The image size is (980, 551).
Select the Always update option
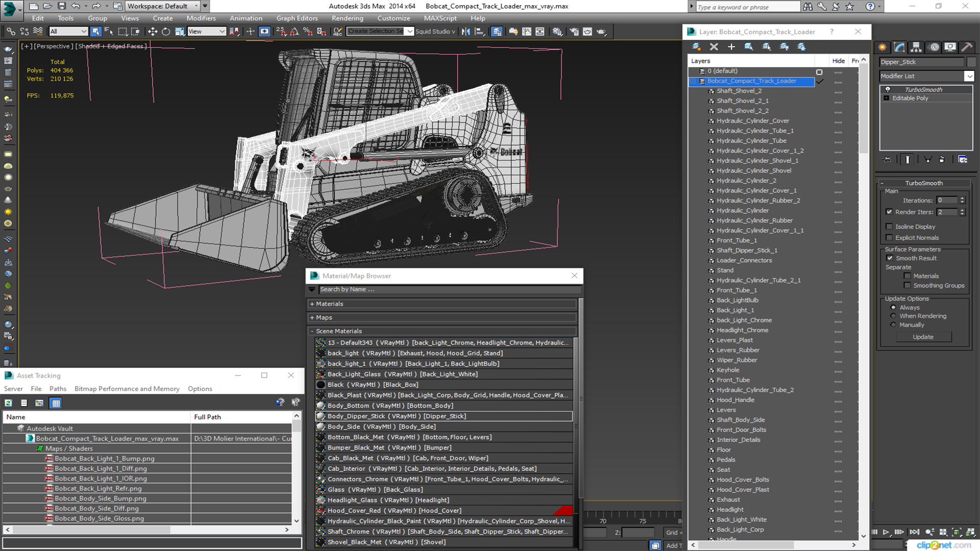pyautogui.click(x=893, y=308)
